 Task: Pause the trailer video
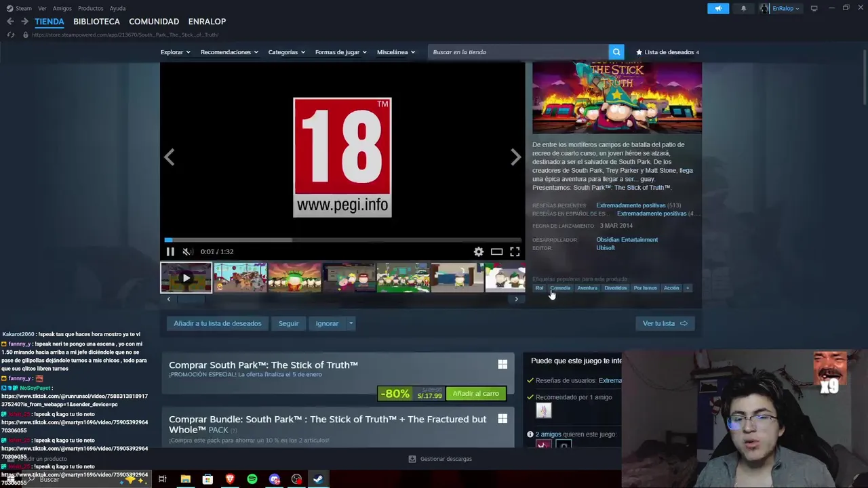[x=170, y=251]
